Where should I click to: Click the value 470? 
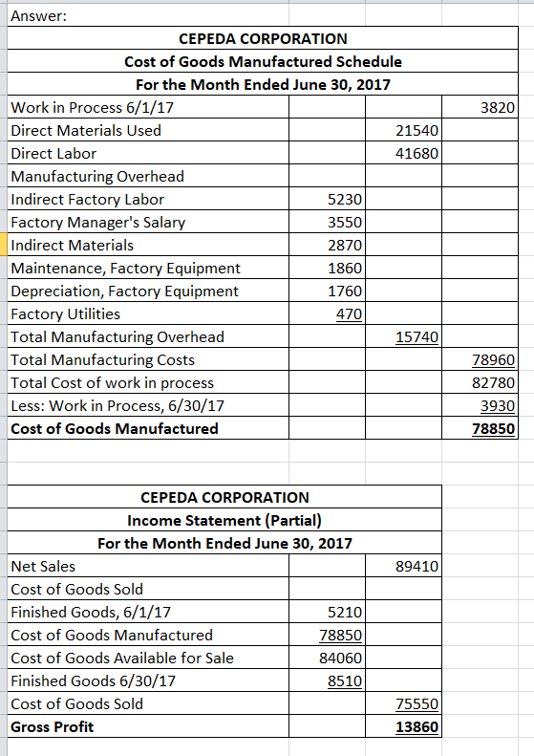(x=349, y=314)
